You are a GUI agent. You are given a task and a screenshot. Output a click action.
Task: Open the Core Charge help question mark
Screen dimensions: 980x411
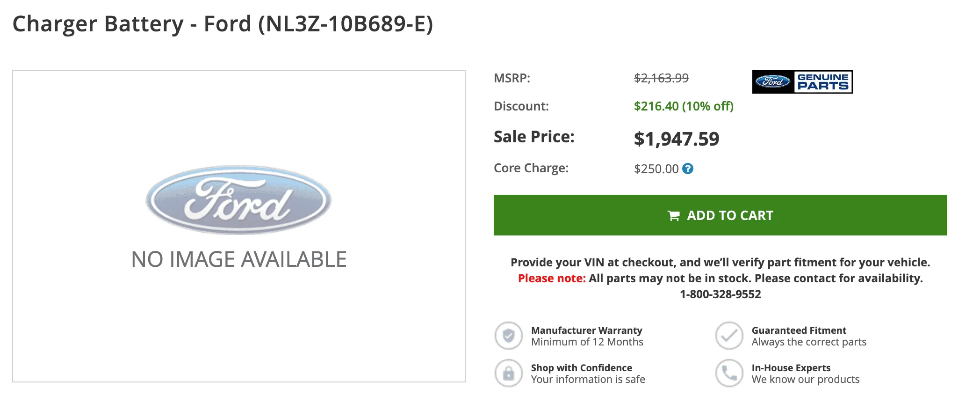[x=687, y=169]
